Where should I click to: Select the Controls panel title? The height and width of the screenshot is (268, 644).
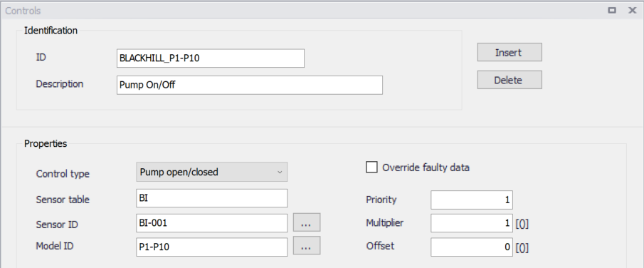tap(23, 11)
